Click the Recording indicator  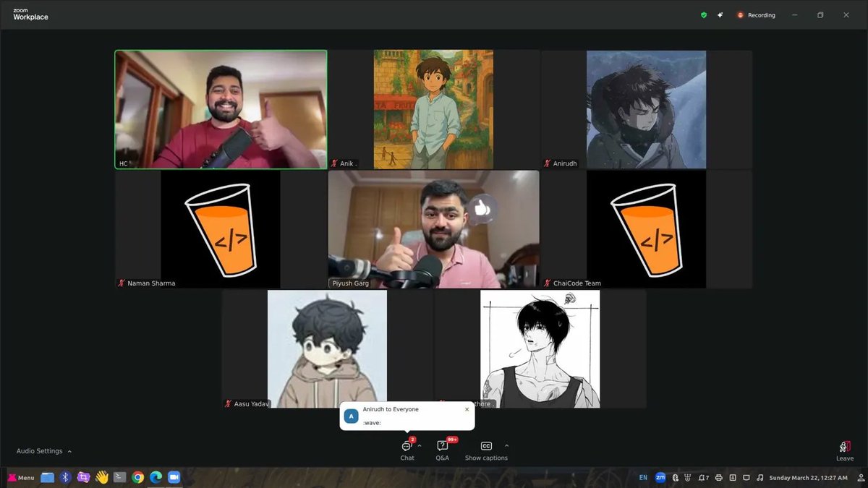tap(756, 14)
